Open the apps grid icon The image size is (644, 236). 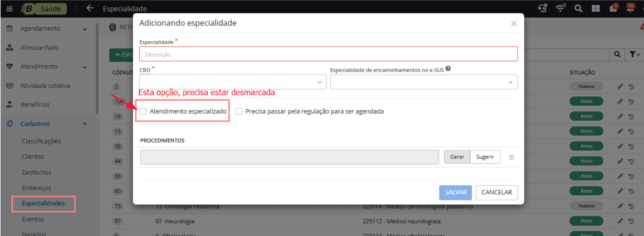[596, 8]
